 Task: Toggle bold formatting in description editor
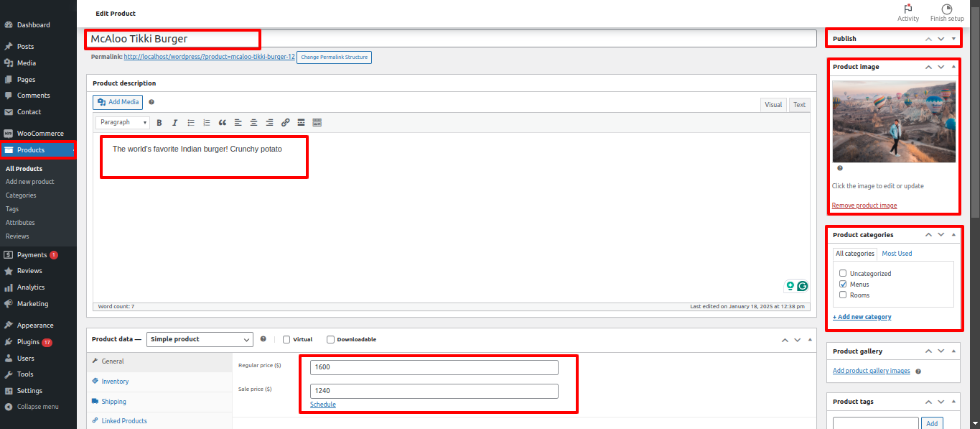point(159,123)
